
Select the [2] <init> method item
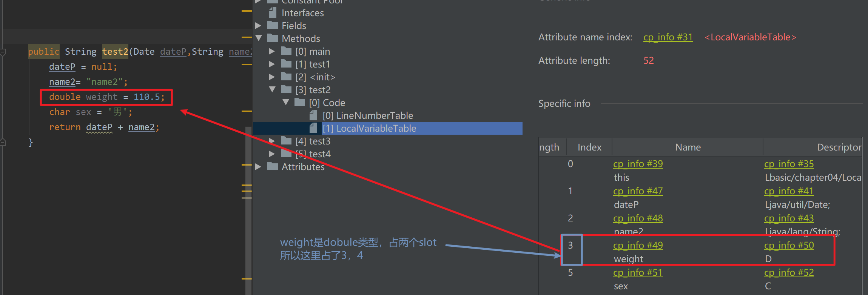[x=315, y=77]
